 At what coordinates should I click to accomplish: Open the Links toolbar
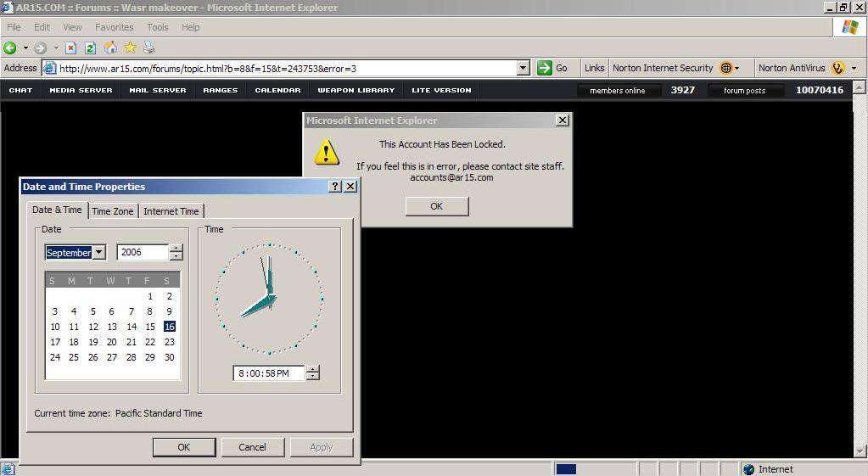tap(594, 68)
